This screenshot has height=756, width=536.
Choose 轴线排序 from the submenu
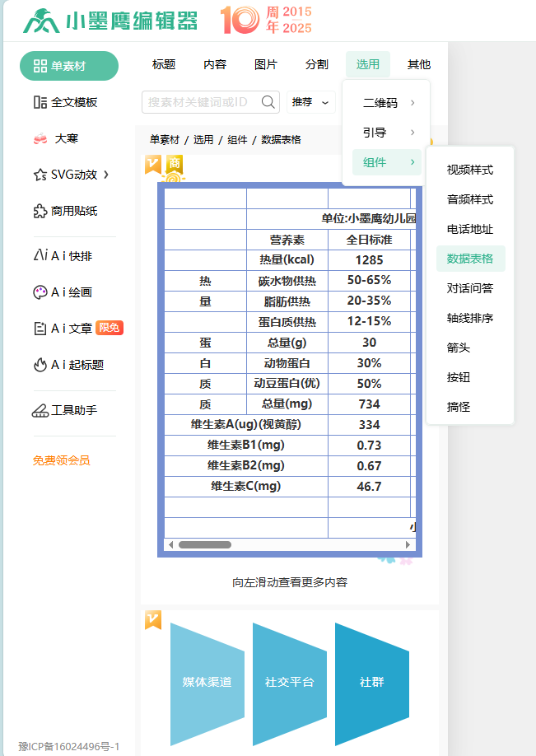pos(470,318)
